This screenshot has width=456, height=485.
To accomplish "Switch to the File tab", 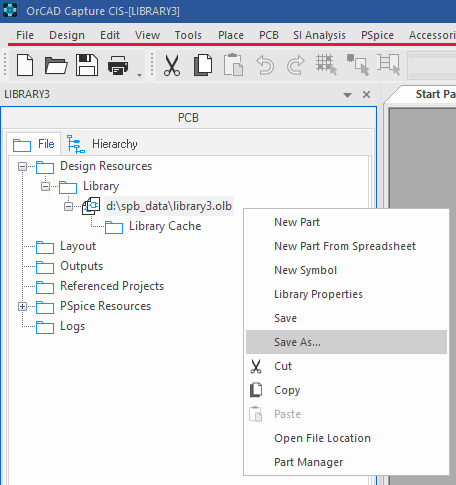I will (x=34, y=144).
